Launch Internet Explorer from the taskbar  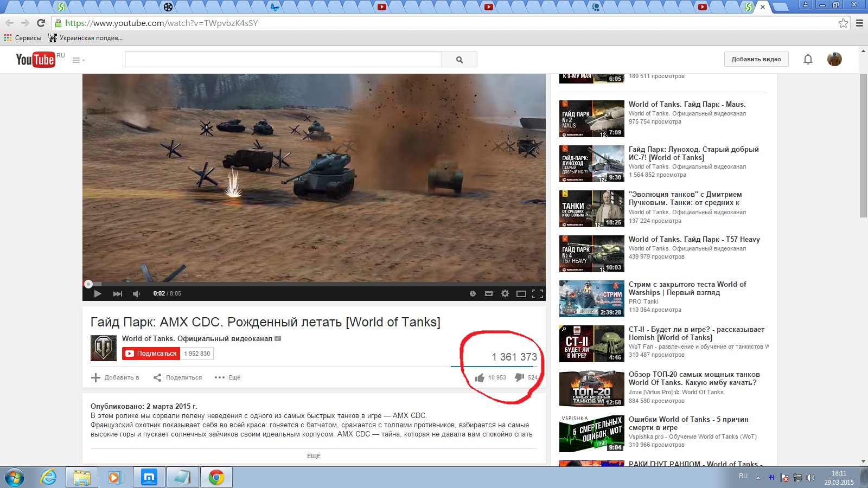tap(49, 477)
